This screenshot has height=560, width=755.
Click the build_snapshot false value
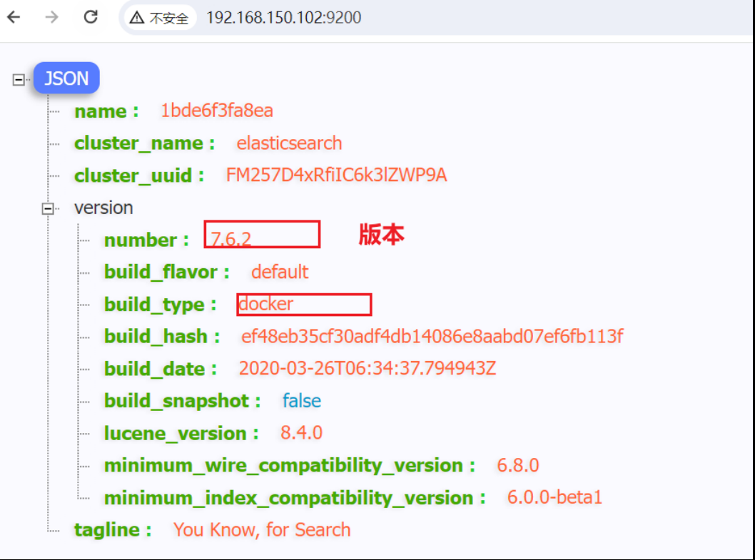pyautogui.click(x=301, y=401)
